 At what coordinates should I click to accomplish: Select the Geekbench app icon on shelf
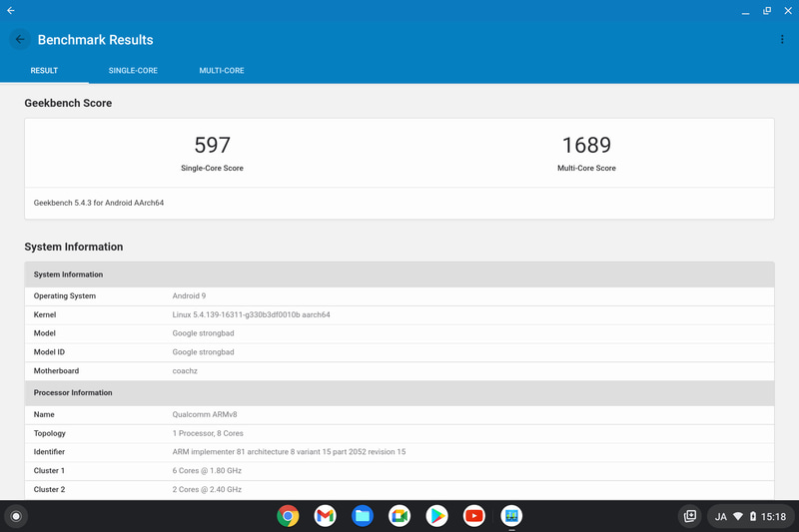click(511, 516)
